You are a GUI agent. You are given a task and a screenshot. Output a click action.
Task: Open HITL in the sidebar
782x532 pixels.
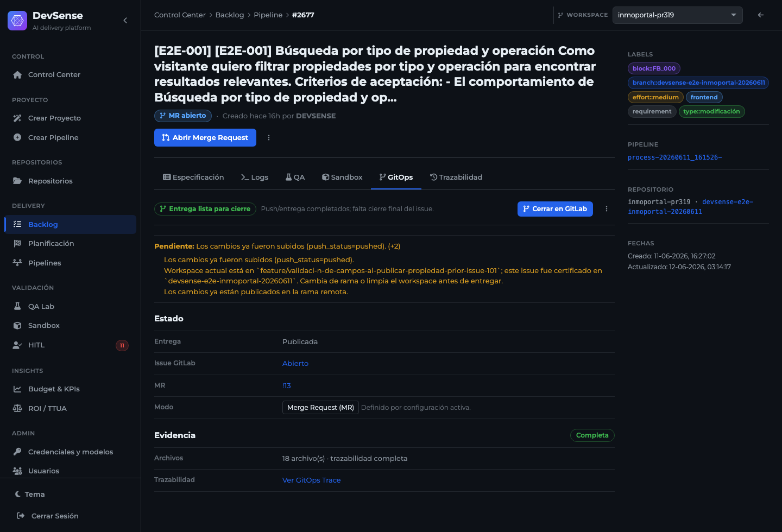(x=70, y=345)
